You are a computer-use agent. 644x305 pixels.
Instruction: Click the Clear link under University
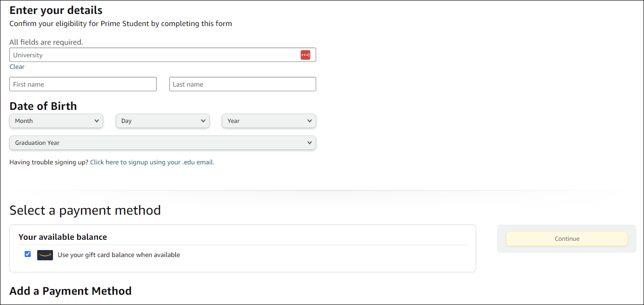pyautogui.click(x=17, y=67)
